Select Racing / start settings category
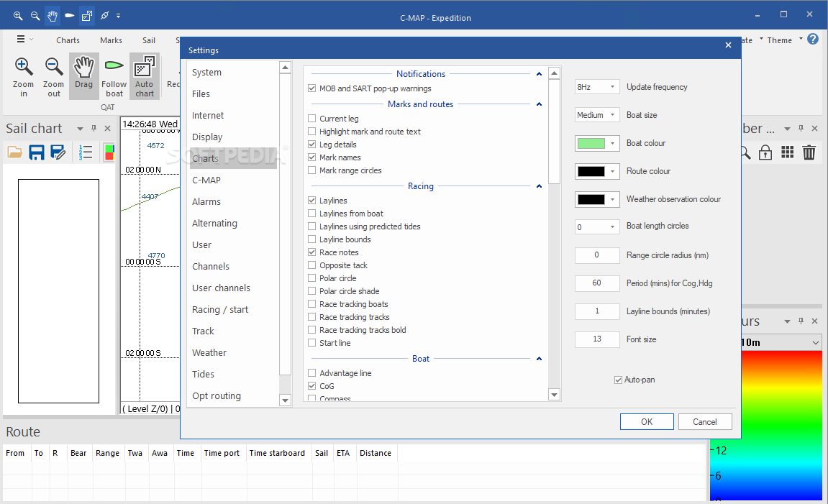This screenshot has height=504, width=828. [220, 309]
